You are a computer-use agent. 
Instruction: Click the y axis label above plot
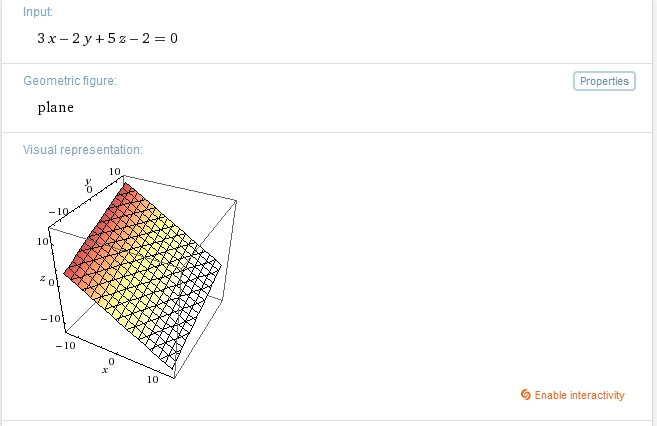(87, 178)
